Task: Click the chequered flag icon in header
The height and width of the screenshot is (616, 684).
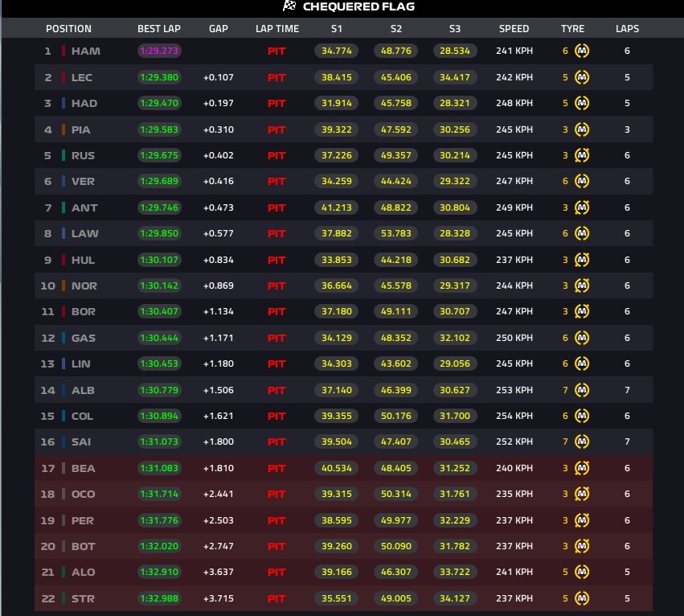Action: [289, 6]
